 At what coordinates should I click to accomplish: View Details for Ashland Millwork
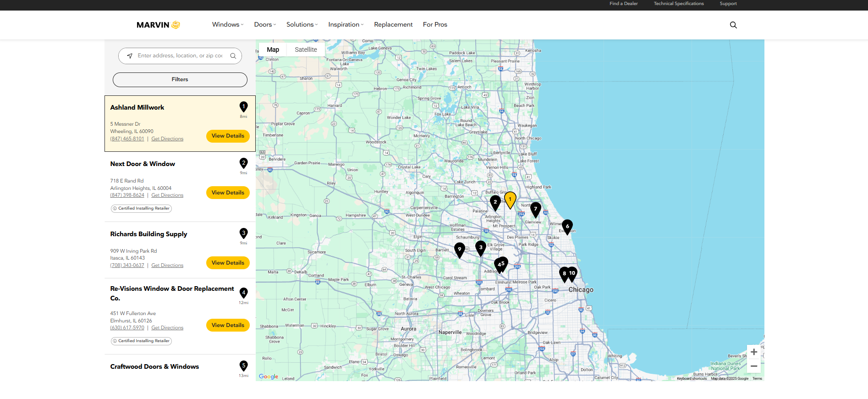(x=228, y=136)
